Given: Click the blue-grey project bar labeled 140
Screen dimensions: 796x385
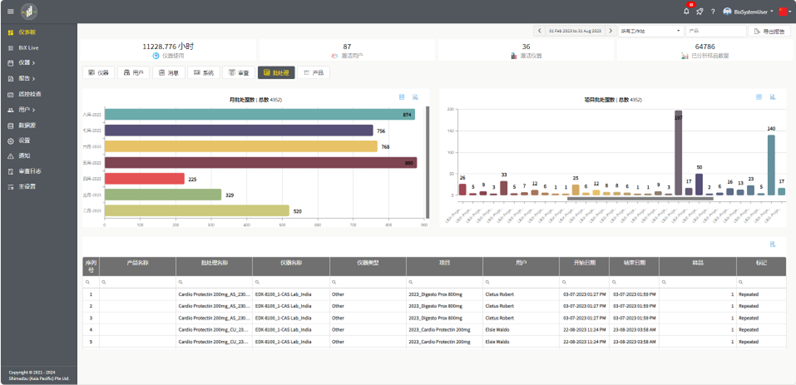Looking at the screenshot, I should [x=771, y=165].
